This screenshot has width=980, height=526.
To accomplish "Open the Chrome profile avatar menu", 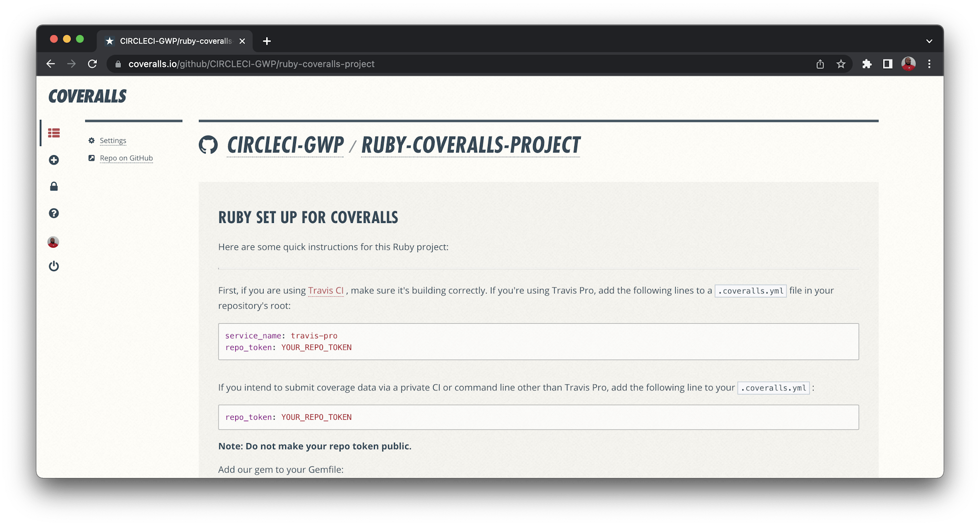I will tap(908, 64).
